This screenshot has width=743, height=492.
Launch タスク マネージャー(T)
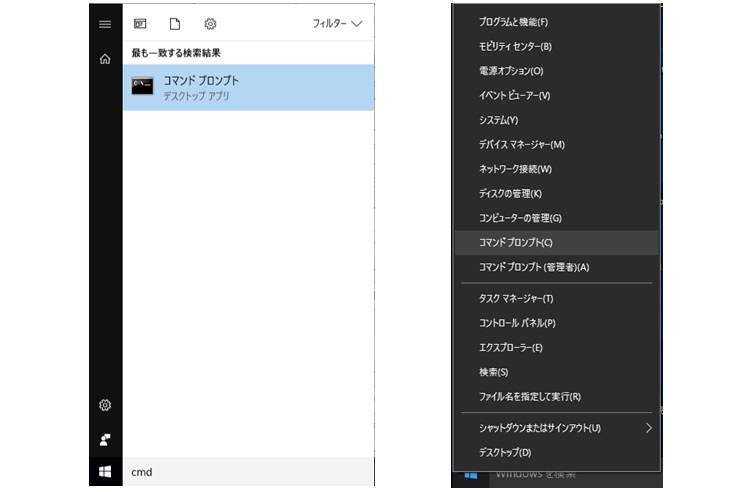click(x=556, y=299)
